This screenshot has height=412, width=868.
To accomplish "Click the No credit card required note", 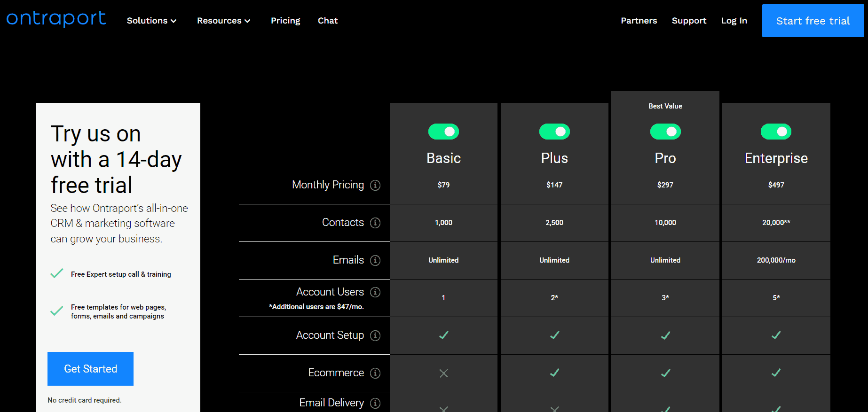I will [85, 400].
